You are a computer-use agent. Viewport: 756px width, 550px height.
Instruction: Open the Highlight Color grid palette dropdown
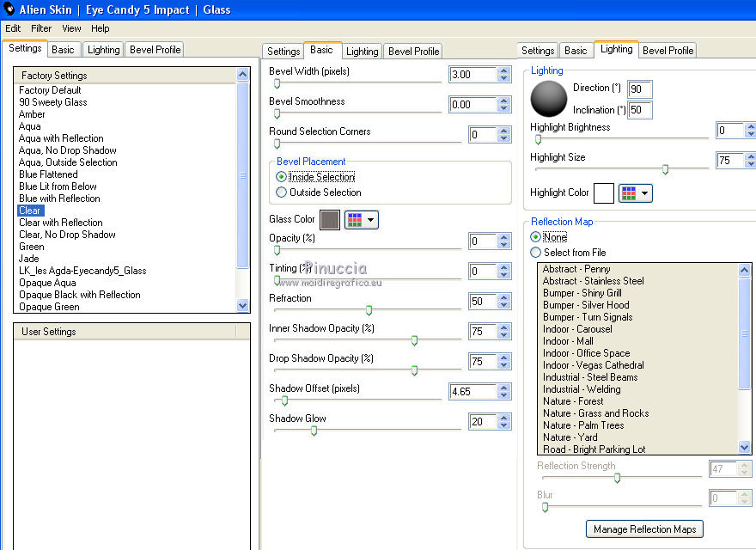coord(636,193)
